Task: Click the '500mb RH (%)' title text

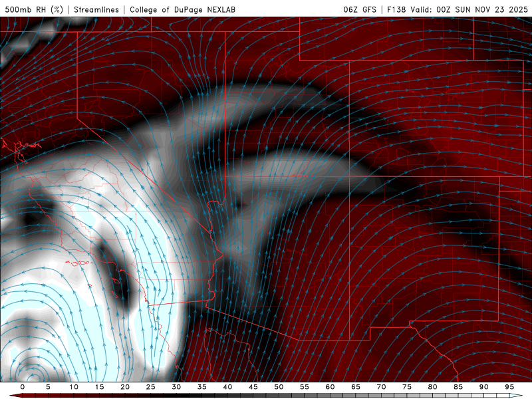Action: (x=34, y=9)
